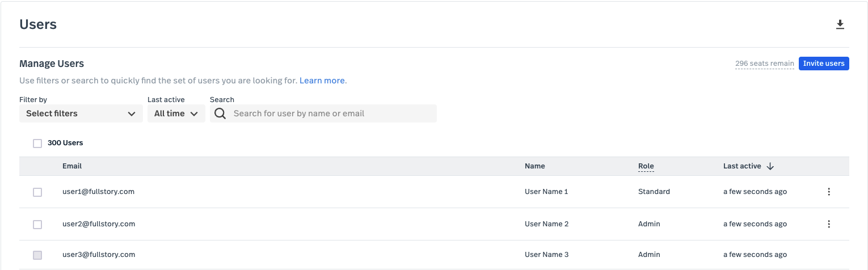Viewport: 868px width, 270px height.
Task: Follow the Learn more link
Action: [322, 81]
